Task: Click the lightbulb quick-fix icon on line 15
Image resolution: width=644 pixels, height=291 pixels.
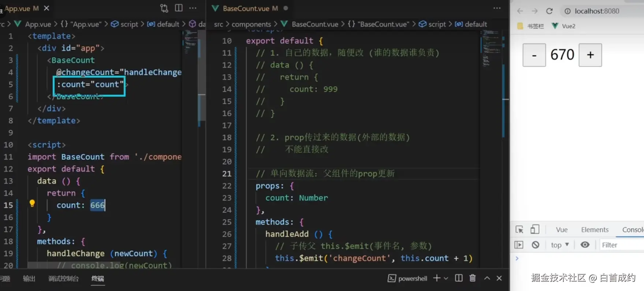Action: 32,203
